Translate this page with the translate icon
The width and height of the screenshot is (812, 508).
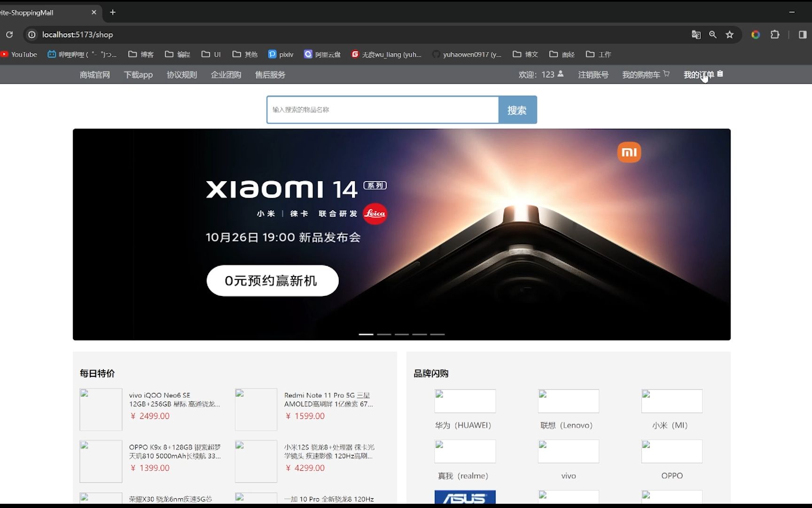pyautogui.click(x=696, y=34)
